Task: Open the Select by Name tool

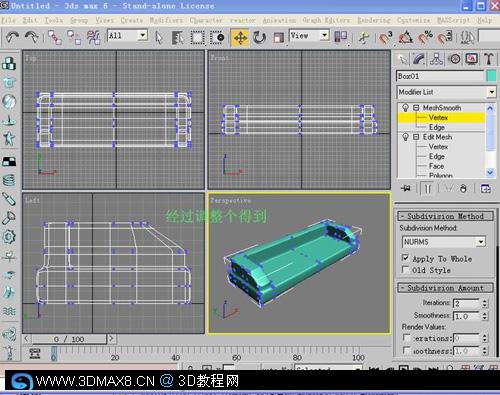Action: coord(178,37)
